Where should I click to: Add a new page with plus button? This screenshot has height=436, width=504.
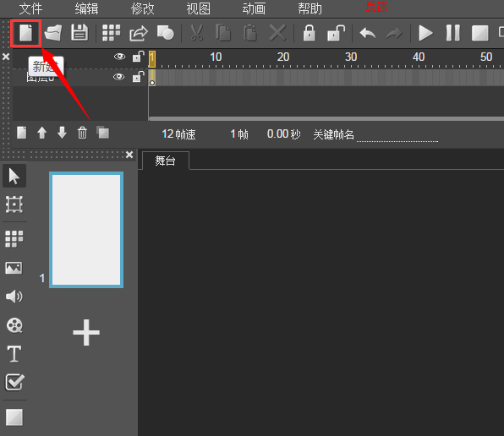[x=86, y=333]
